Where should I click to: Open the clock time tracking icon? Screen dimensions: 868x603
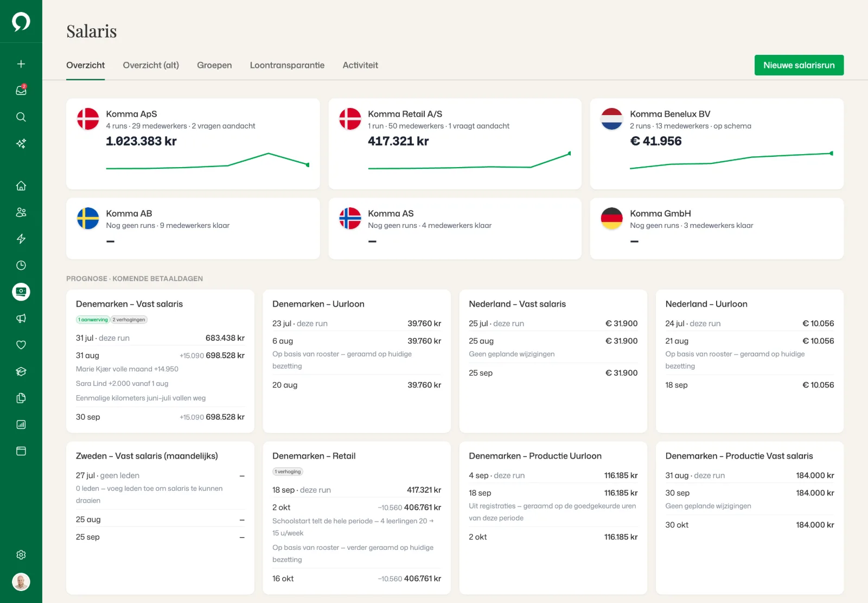21,265
